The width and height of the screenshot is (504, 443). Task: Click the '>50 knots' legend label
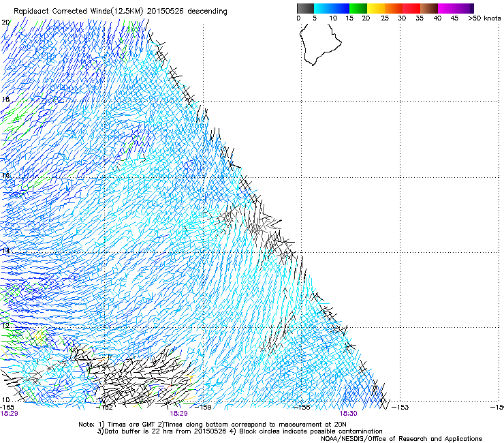tap(484, 18)
